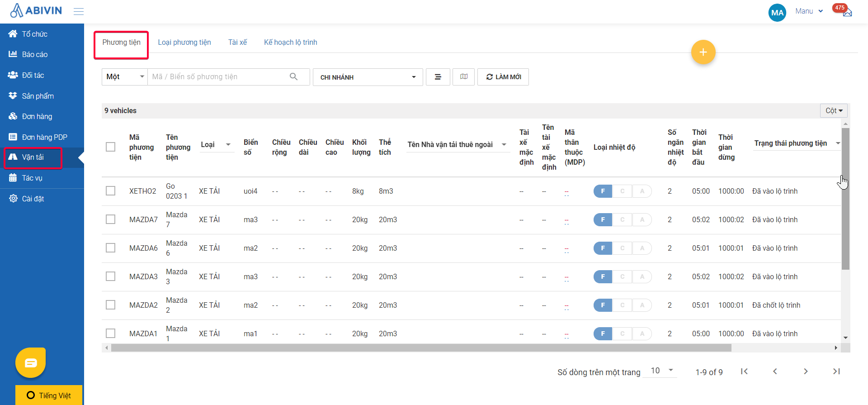Open the Một search mode dropdown

point(125,77)
